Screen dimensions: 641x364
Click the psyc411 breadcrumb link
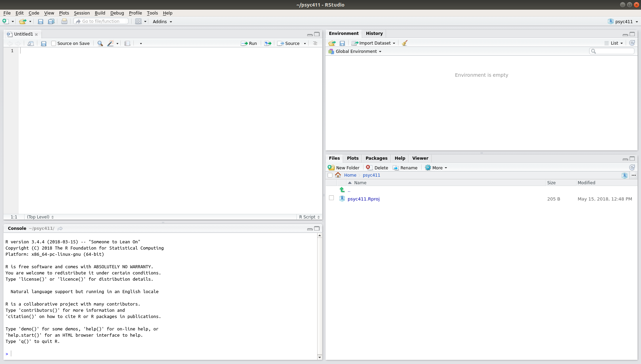tap(371, 175)
